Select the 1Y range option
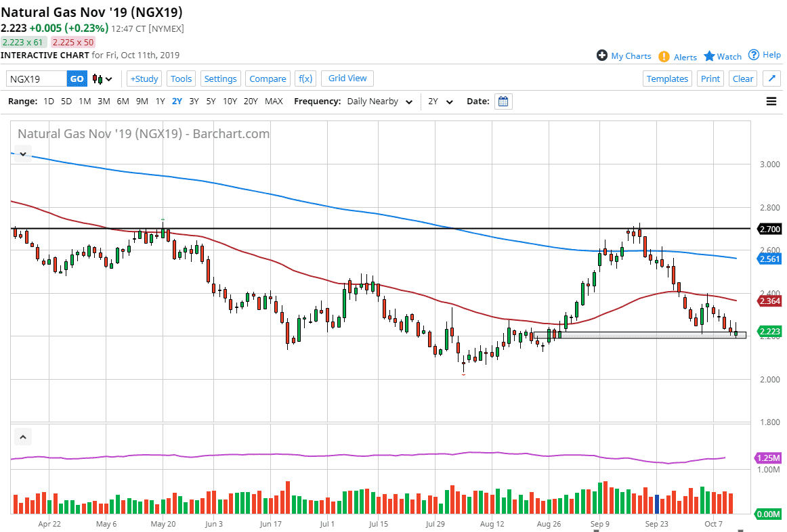787x532 pixels. tap(160, 102)
